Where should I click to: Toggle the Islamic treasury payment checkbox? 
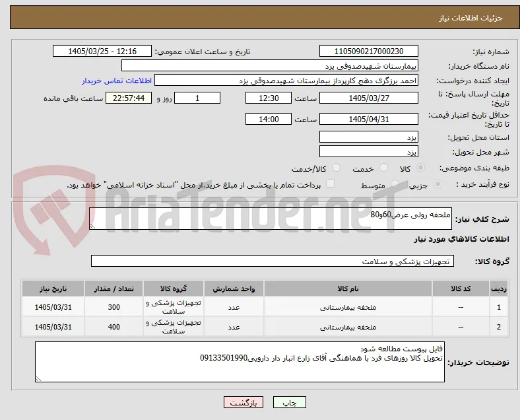330,184
